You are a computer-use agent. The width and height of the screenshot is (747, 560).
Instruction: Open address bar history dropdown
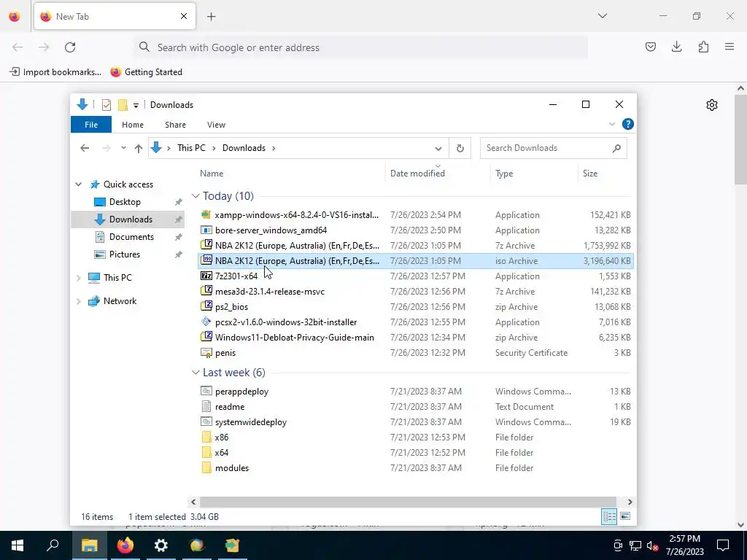click(438, 149)
